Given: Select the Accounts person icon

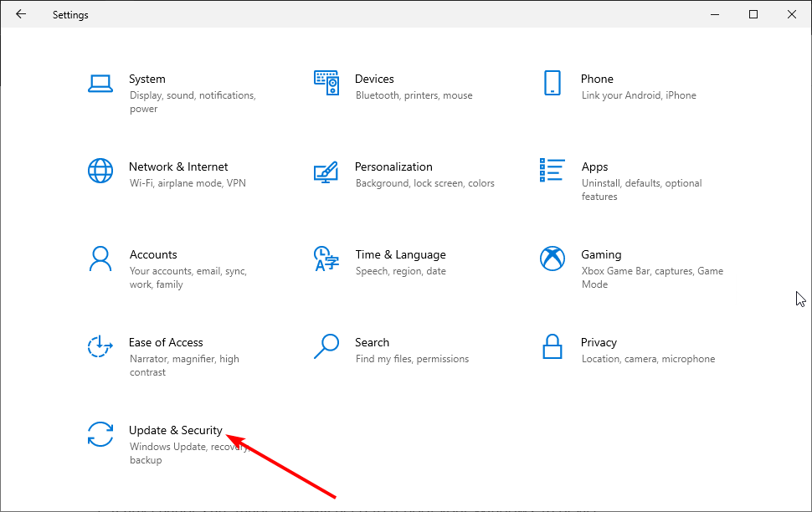Looking at the screenshot, I should [x=100, y=259].
